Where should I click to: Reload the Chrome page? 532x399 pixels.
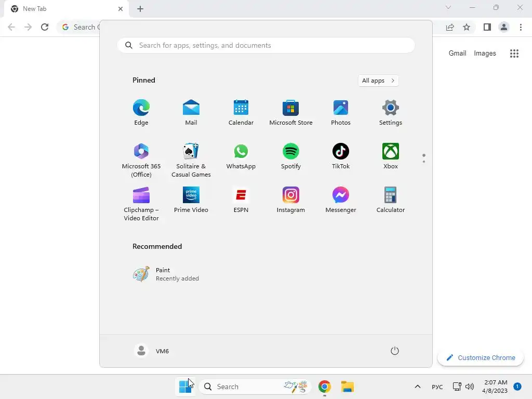[x=45, y=27]
